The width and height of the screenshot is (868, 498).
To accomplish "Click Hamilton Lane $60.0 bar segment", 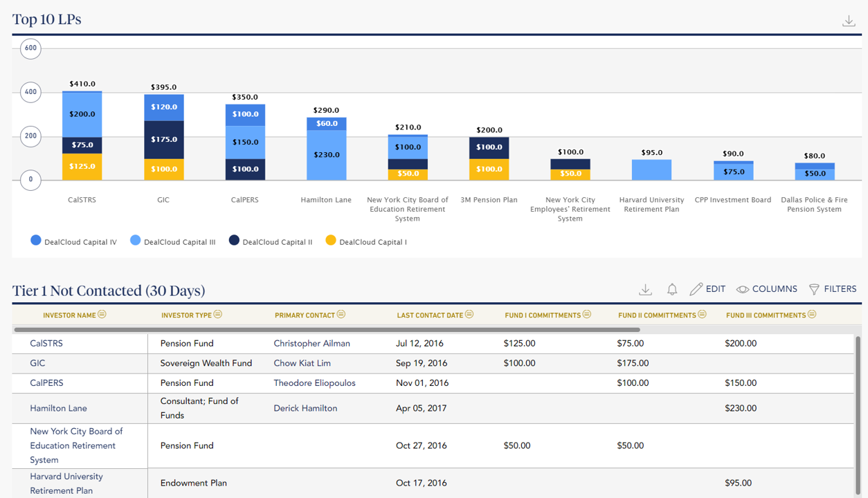I will (x=327, y=124).
